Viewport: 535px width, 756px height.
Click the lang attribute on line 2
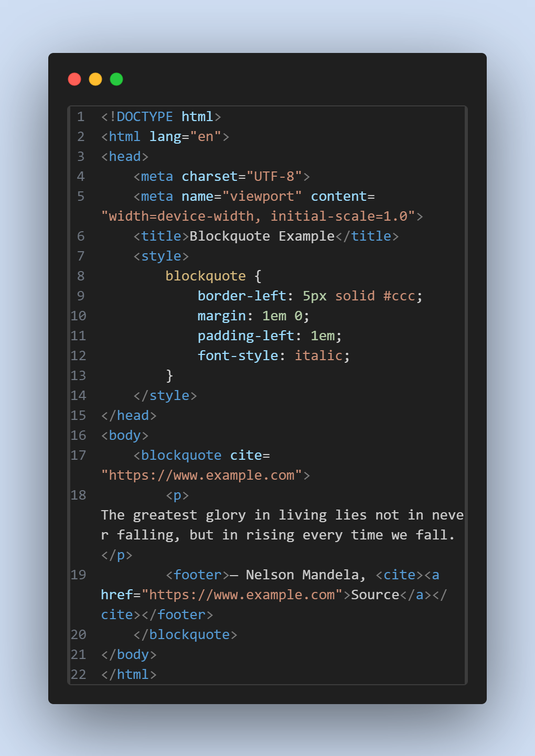[165, 136]
